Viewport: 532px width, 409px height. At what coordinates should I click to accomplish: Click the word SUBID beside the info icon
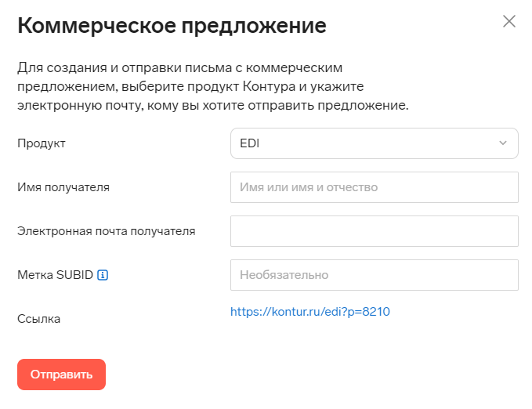(x=74, y=275)
